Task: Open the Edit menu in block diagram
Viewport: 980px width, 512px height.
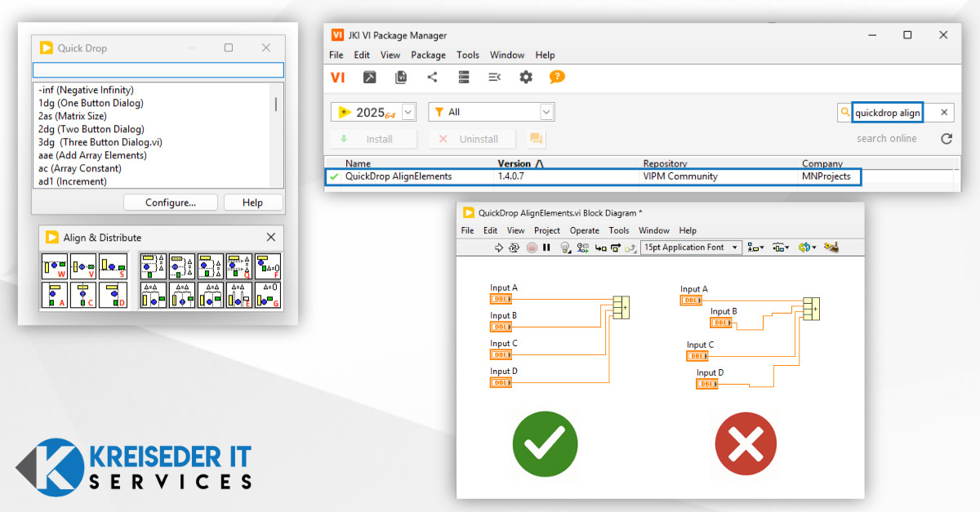Action: 490,231
